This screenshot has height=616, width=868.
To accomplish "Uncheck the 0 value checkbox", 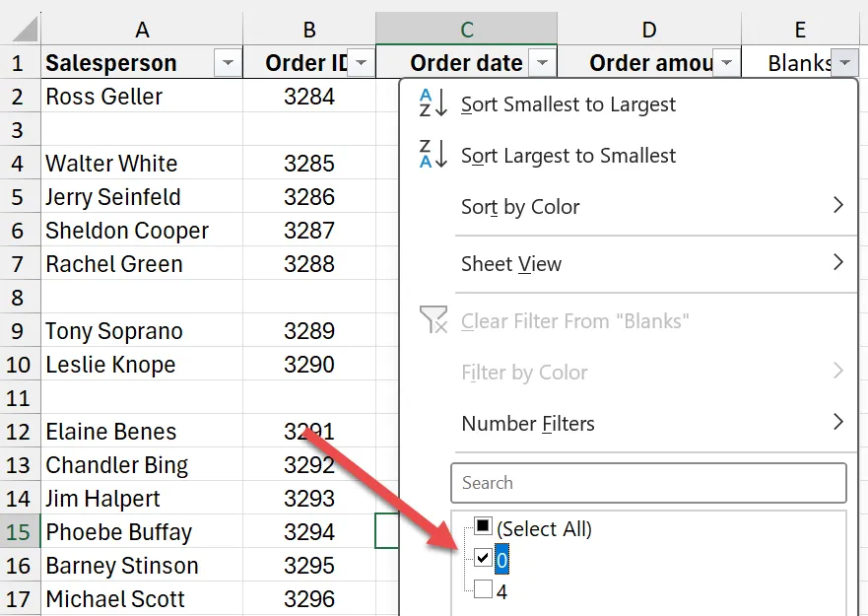I will pos(483,559).
